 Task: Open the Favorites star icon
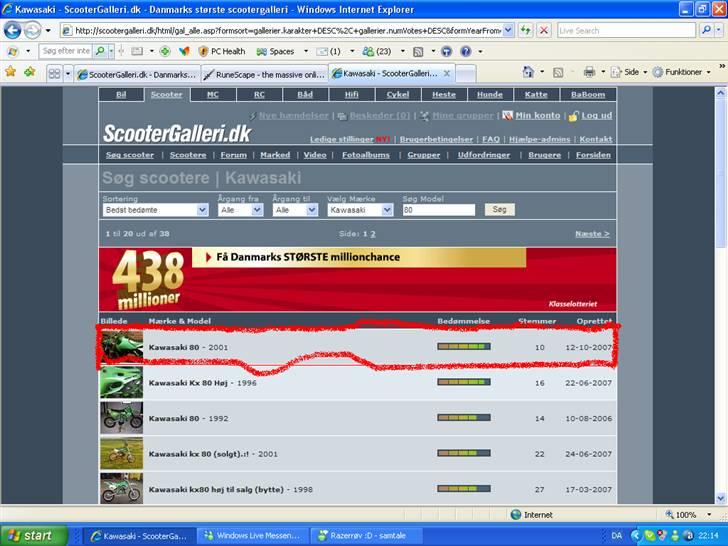[x=11, y=72]
